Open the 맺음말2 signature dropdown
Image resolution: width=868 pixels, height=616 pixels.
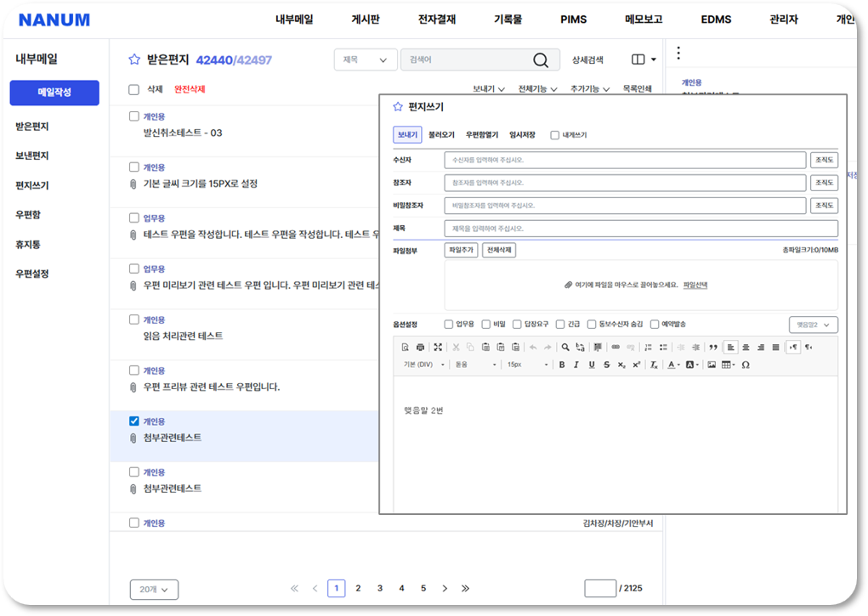point(813,325)
